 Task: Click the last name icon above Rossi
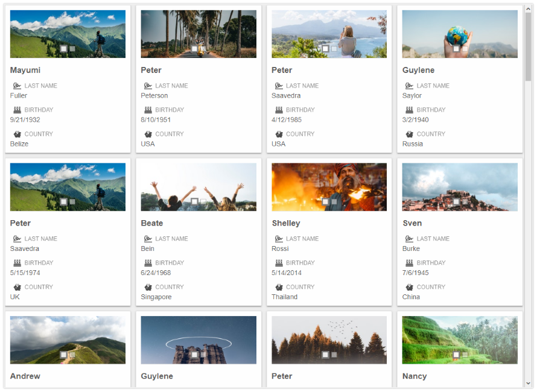(x=279, y=239)
